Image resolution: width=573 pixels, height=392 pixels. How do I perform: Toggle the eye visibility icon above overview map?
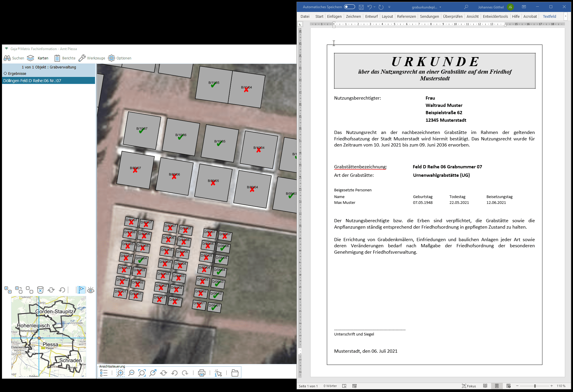tap(91, 290)
